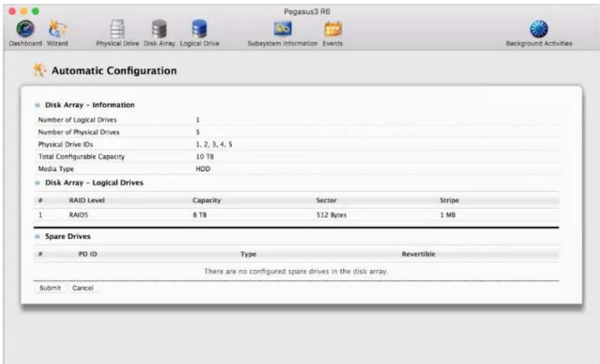The width and height of the screenshot is (600, 364).
Task: Launch the Wizard toolbar icon
Action: pos(57,33)
